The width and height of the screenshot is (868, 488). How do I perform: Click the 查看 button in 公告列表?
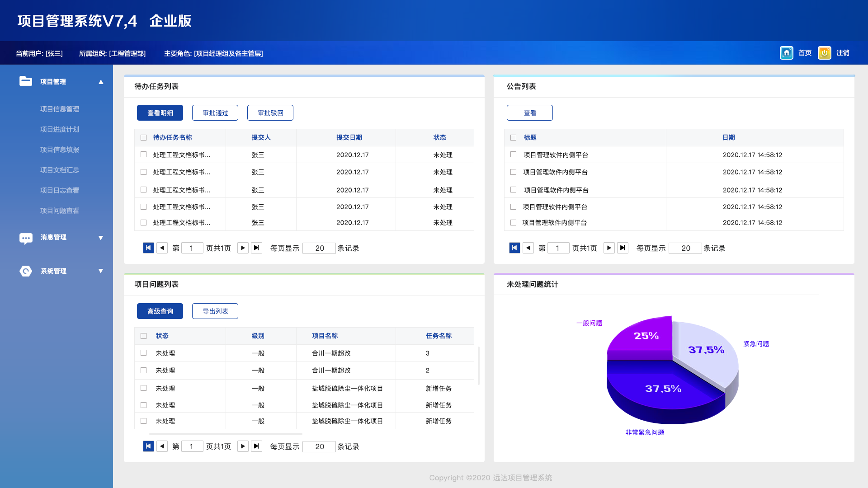tap(530, 113)
